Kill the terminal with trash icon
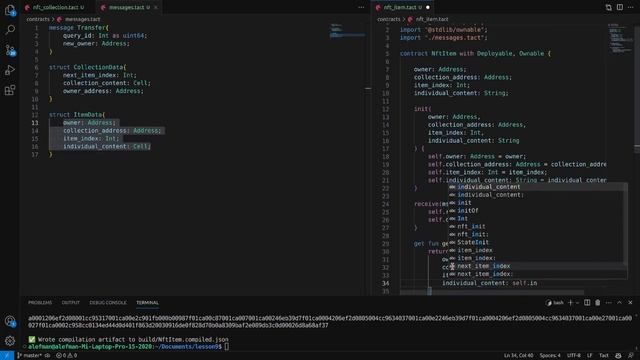Screen dimensions: 640x360 [x=598, y=302]
